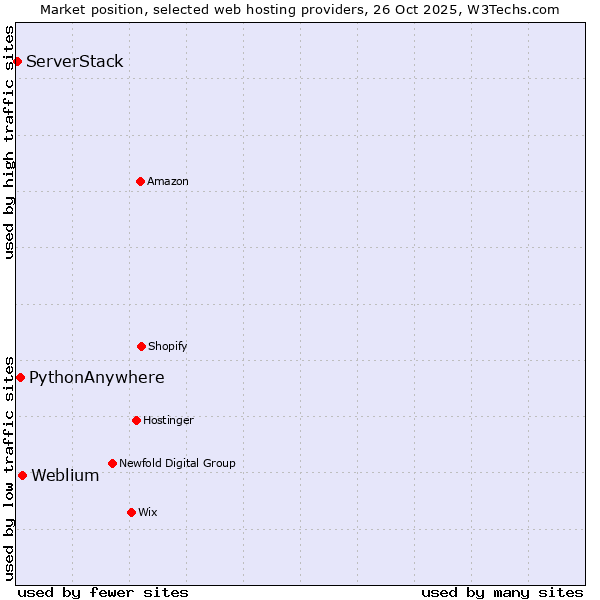
Task: Click the PythonAnywhere red data point
Action: (x=20, y=377)
